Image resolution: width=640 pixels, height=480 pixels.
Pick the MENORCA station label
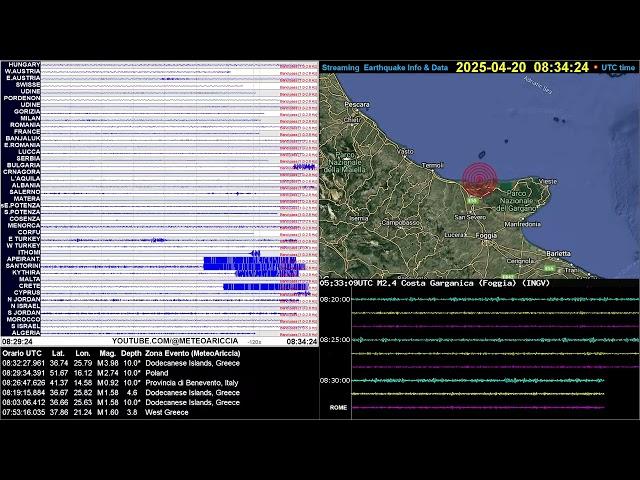24,225
